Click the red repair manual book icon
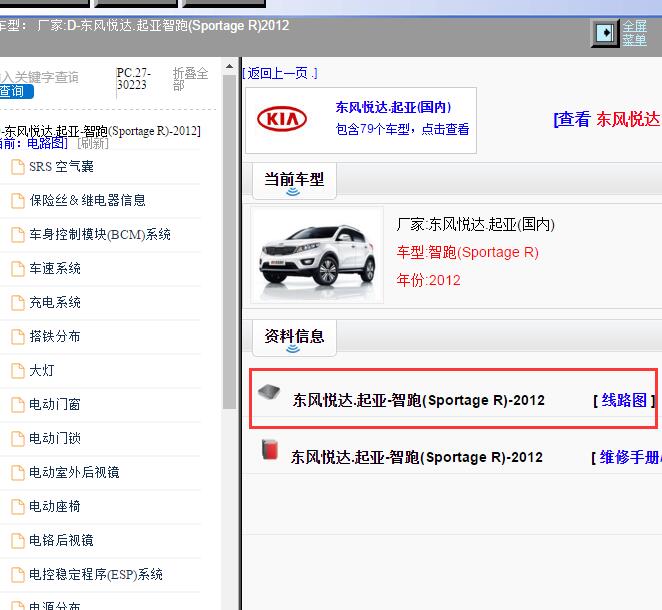Viewport: 662px width, 610px height. 270,450
